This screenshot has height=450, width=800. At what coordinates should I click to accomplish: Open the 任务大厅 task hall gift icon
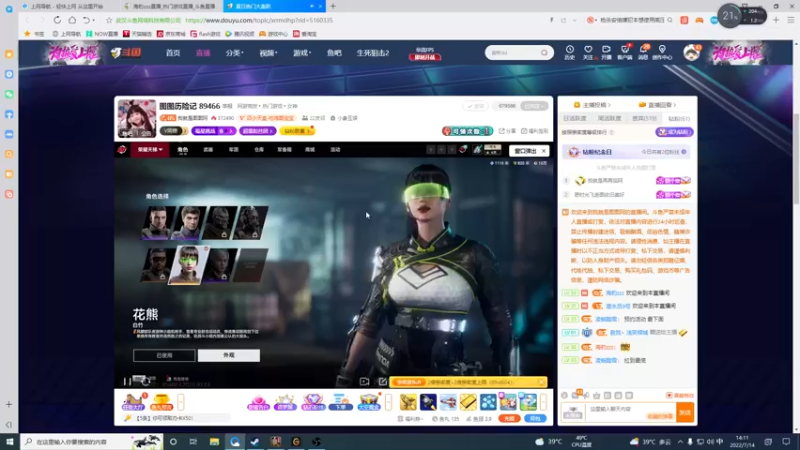(x=133, y=402)
